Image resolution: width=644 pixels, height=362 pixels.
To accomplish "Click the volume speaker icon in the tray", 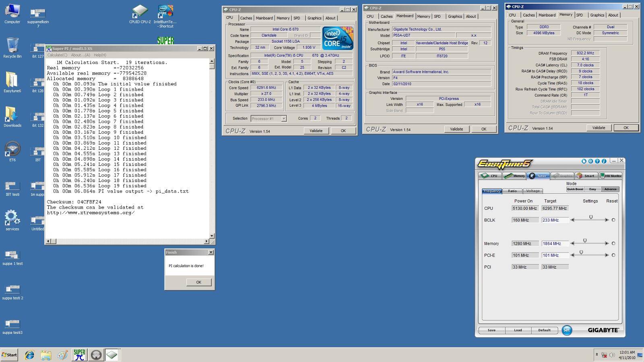I will (x=612, y=355).
